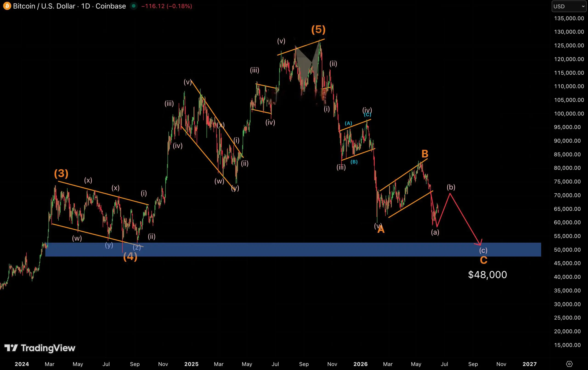Click the 2026 time axis label
The width and height of the screenshot is (588, 370).
pyautogui.click(x=360, y=364)
